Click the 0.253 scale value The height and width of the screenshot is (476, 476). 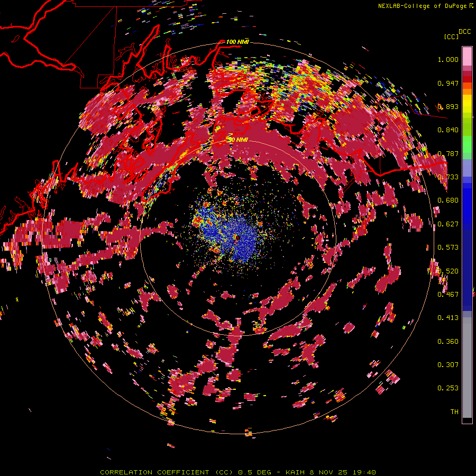[x=448, y=388]
